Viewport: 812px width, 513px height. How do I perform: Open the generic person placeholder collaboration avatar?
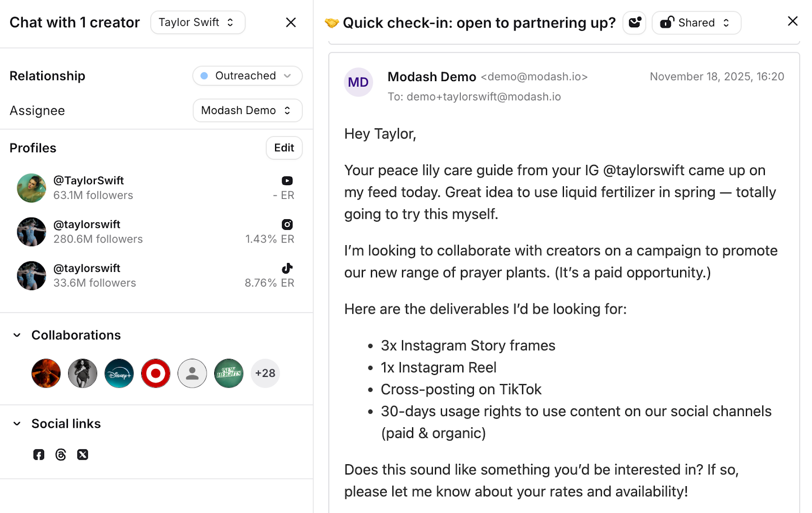[x=192, y=373]
